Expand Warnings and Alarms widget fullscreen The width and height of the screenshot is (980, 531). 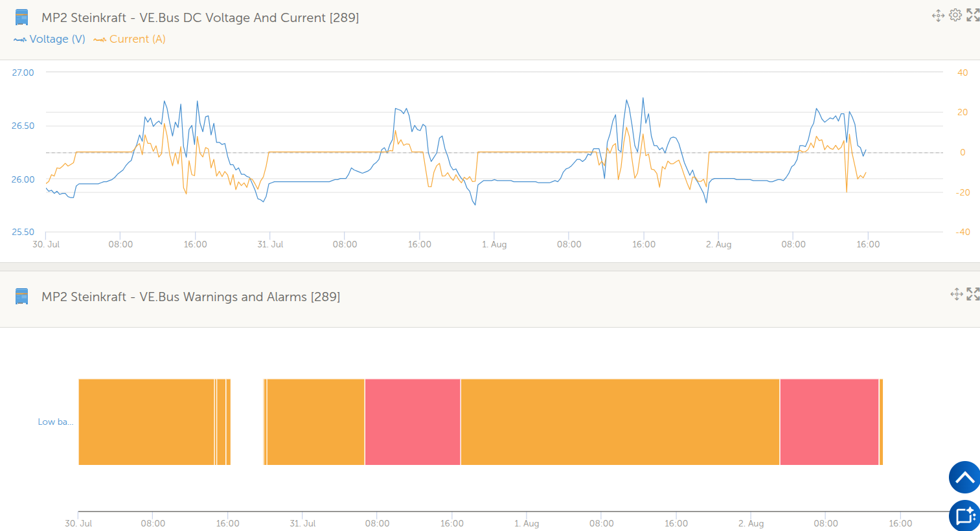click(973, 294)
